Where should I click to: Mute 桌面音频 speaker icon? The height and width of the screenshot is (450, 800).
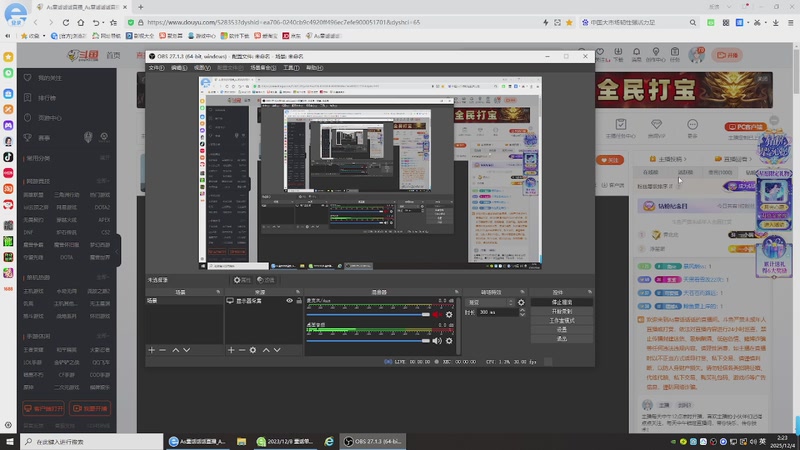437,341
